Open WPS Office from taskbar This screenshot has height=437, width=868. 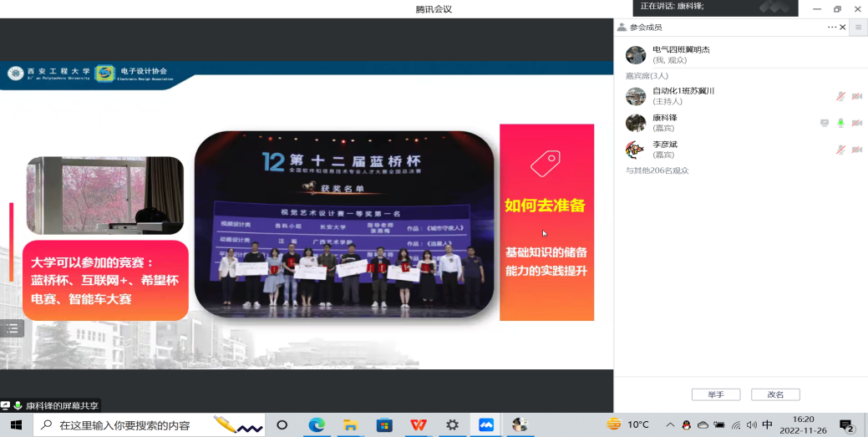pos(419,424)
